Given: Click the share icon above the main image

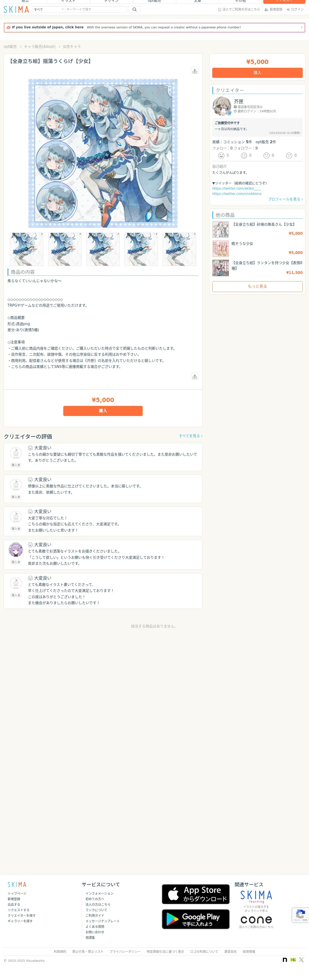Looking at the screenshot, I should [195, 71].
